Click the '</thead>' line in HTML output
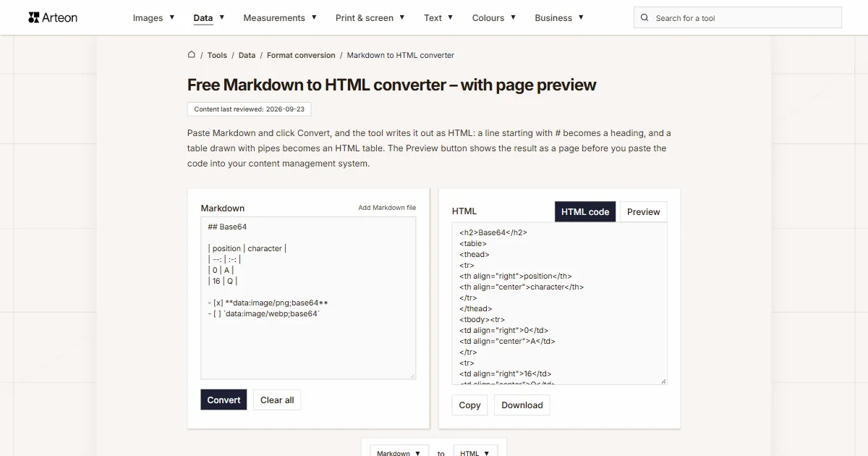 tap(476, 308)
